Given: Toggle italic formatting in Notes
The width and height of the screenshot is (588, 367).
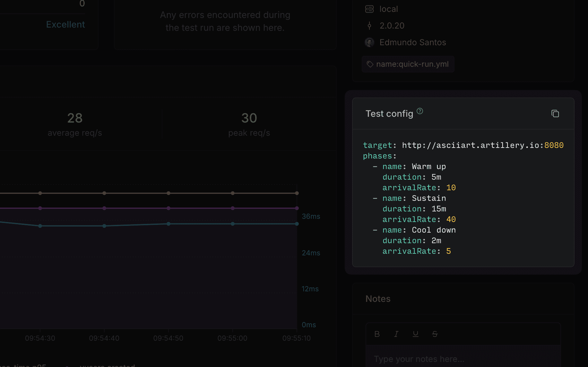Looking at the screenshot, I should tap(396, 334).
